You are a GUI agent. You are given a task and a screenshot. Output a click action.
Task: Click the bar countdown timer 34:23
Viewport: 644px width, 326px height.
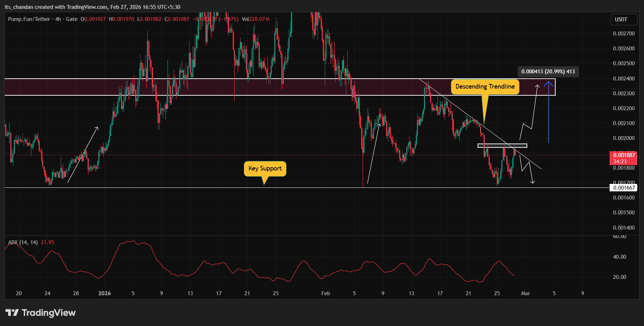pos(623,161)
